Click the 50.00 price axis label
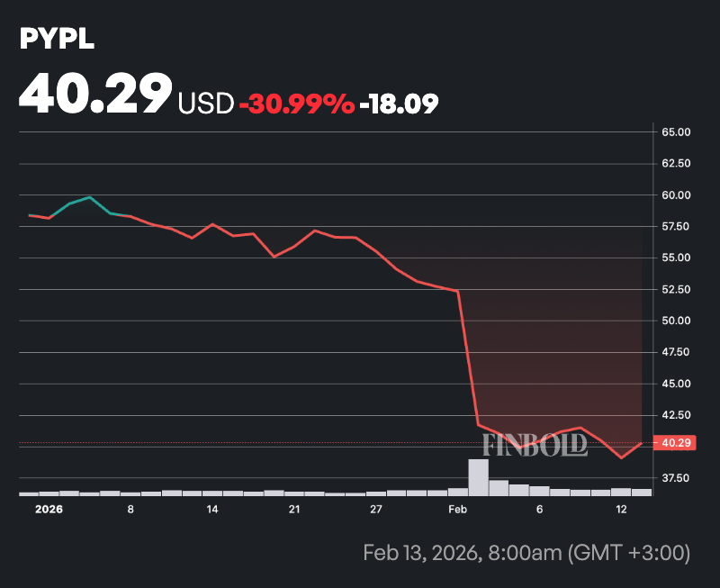Image resolution: width=720 pixels, height=588 pixels. pyautogui.click(x=676, y=321)
